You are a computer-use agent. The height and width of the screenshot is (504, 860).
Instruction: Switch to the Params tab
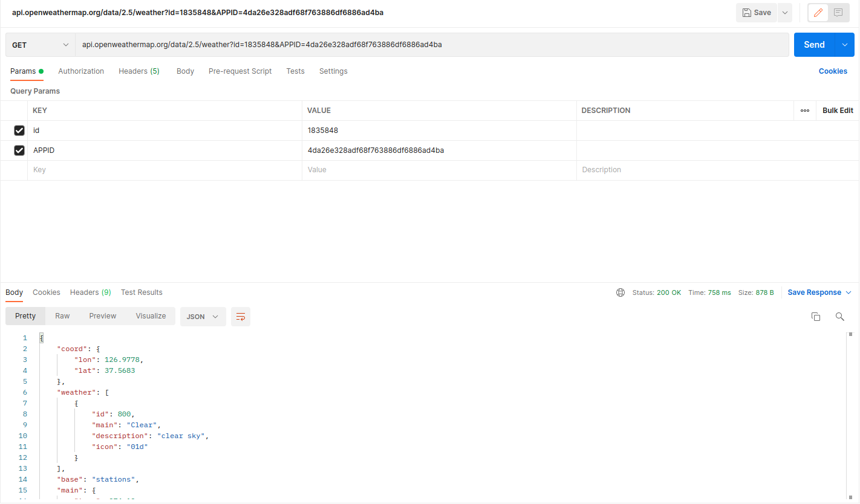[27, 71]
